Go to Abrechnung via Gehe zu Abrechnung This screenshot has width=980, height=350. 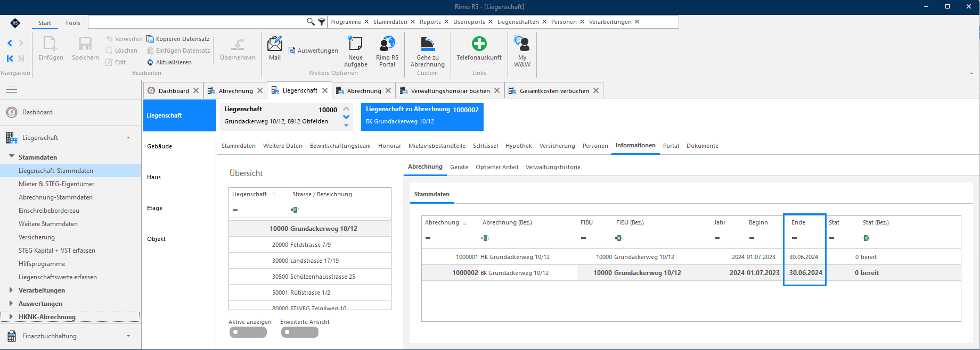tap(427, 51)
